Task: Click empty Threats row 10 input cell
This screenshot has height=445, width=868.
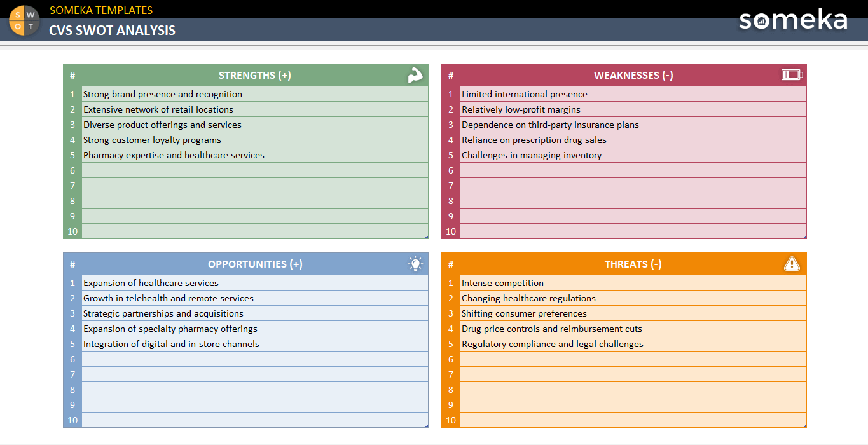Action: point(633,420)
